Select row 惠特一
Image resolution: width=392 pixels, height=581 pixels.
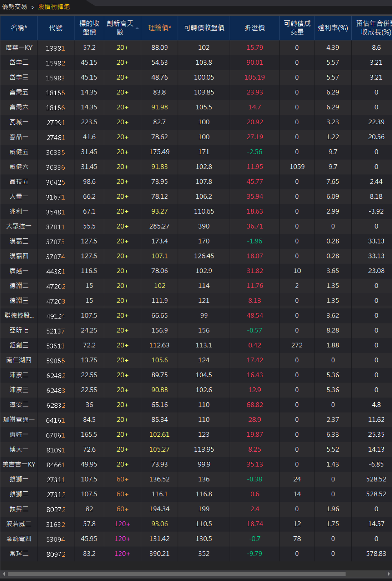tap(196, 434)
